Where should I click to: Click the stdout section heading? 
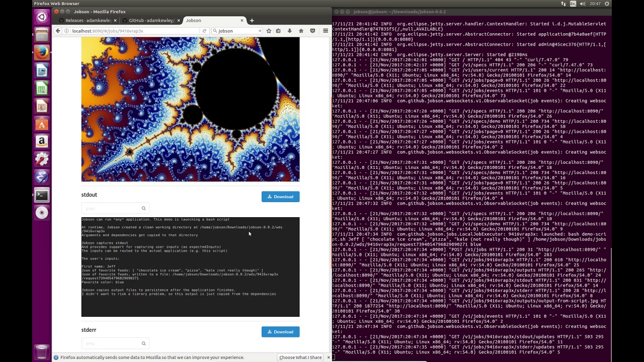point(89,195)
